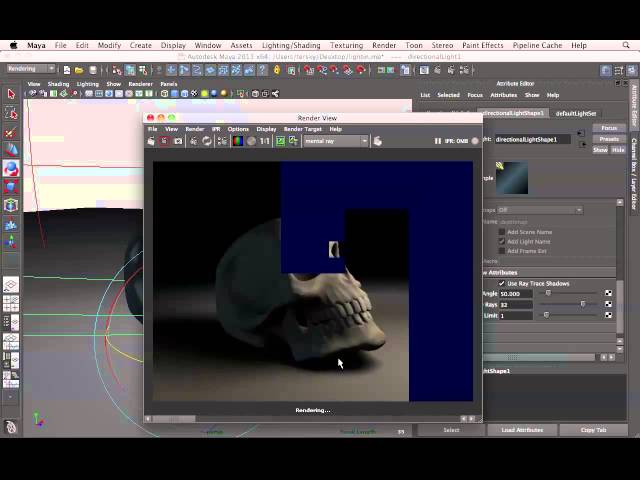Open the Lighting/Shading menu
640x480 pixels.
point(291,45)
